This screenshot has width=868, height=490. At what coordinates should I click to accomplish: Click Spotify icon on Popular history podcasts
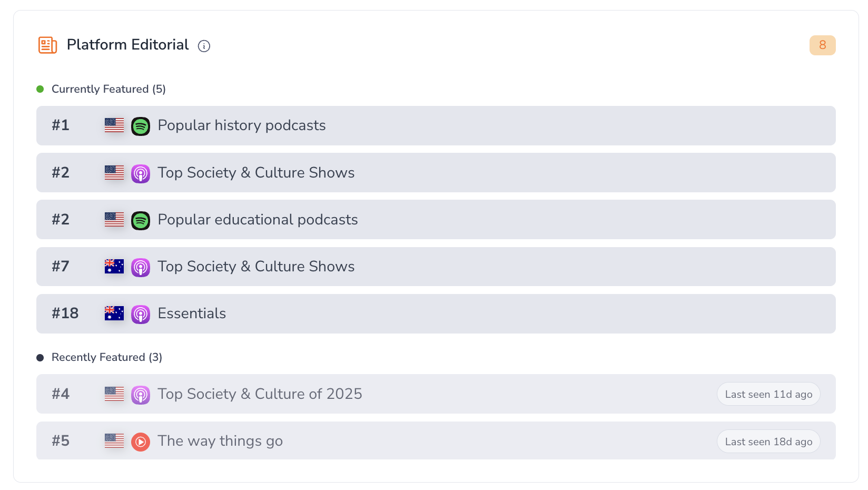(x=141, y=126)
